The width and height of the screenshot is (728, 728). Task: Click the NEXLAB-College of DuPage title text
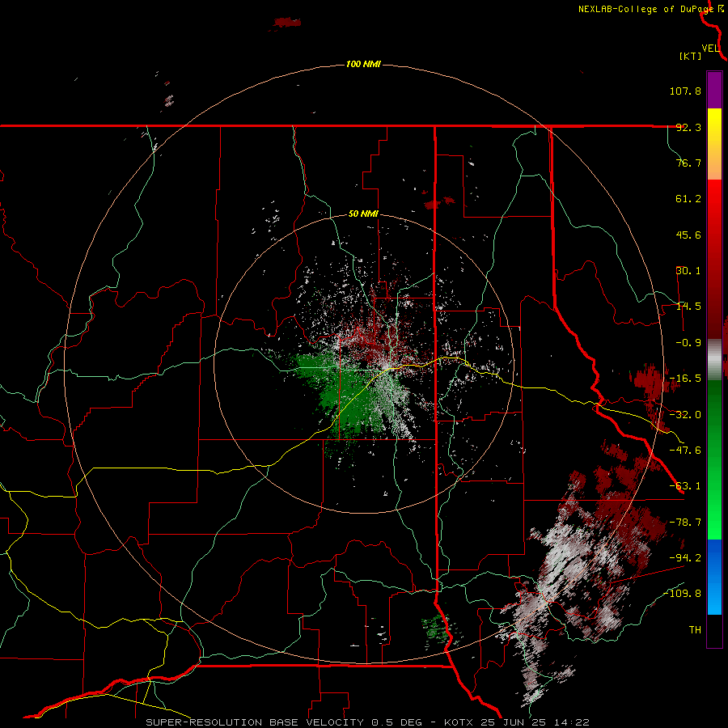(645, 9)
